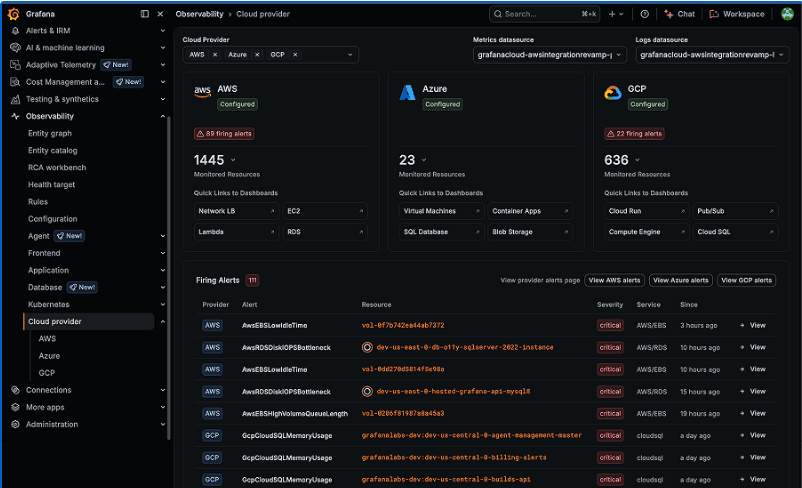Open the Network LB dashboard link
This screenshot has height=488, width=802.
236,211
